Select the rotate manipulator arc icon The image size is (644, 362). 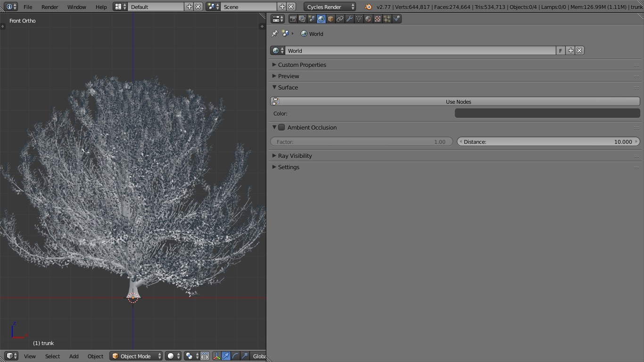click(x=236, y=356)
